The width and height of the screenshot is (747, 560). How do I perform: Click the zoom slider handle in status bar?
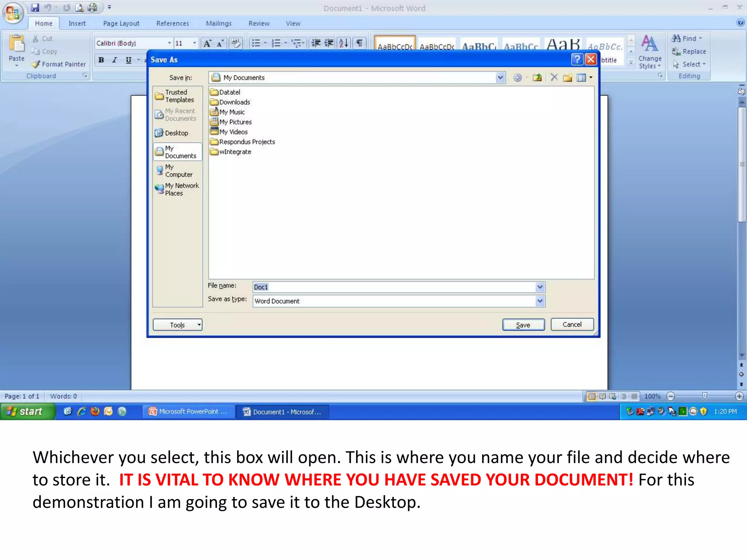pyautogui.click(x=705, y=396)
